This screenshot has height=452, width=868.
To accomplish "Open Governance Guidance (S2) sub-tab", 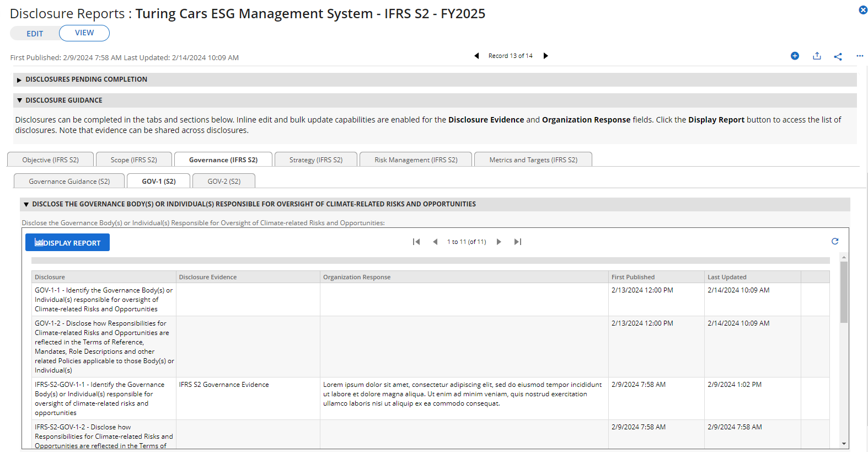I will 69,181.
